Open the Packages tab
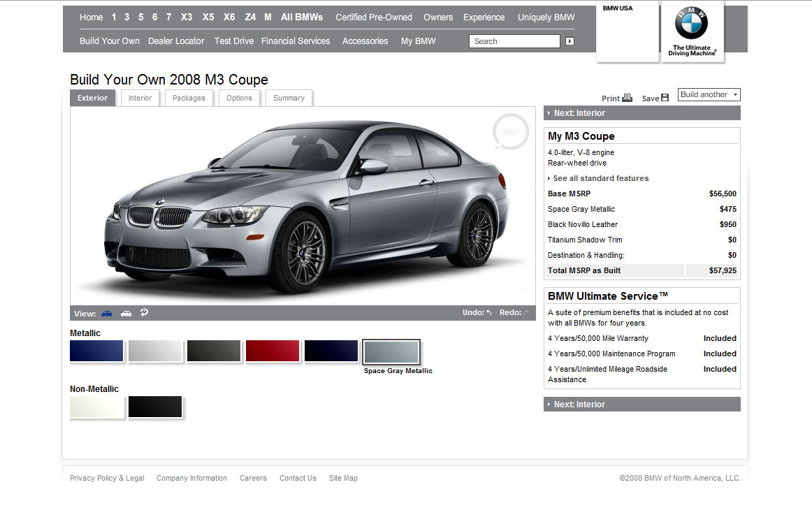The image size is (812, 524). [189, 98]
